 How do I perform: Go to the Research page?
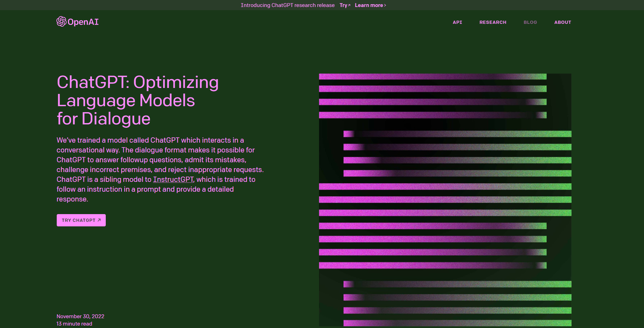coord(493,22)
